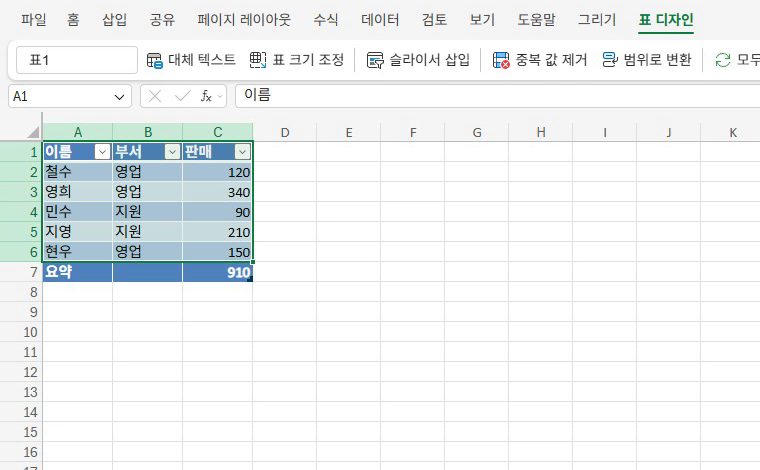Select the 표 디자인 tab
The height and width of the screenshot is (470, 760).
pyautogui.click(x=666, y=20)
